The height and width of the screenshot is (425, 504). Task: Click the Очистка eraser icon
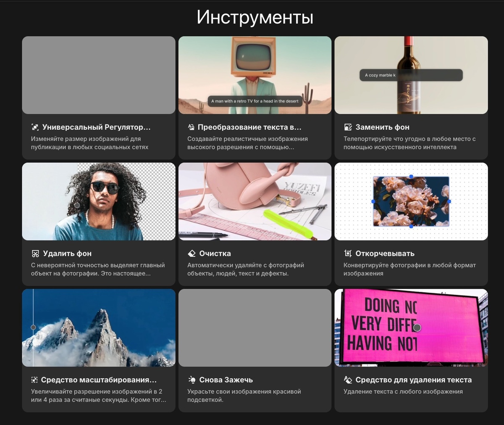point(192,253)
